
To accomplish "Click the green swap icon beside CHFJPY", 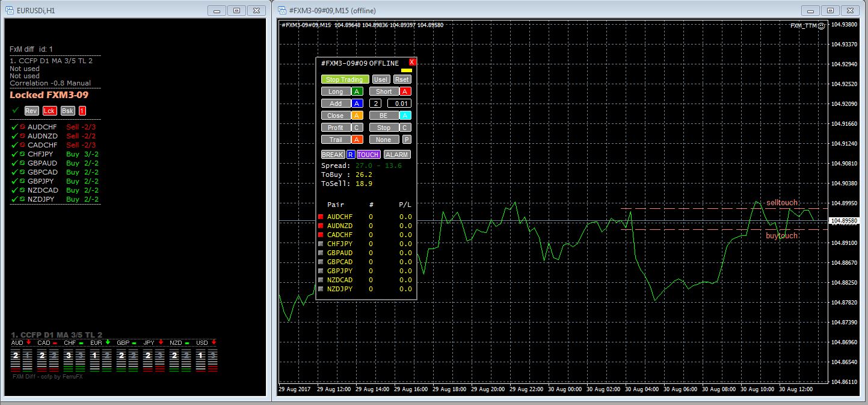I will pyautogui.click(x=23, y=154).
